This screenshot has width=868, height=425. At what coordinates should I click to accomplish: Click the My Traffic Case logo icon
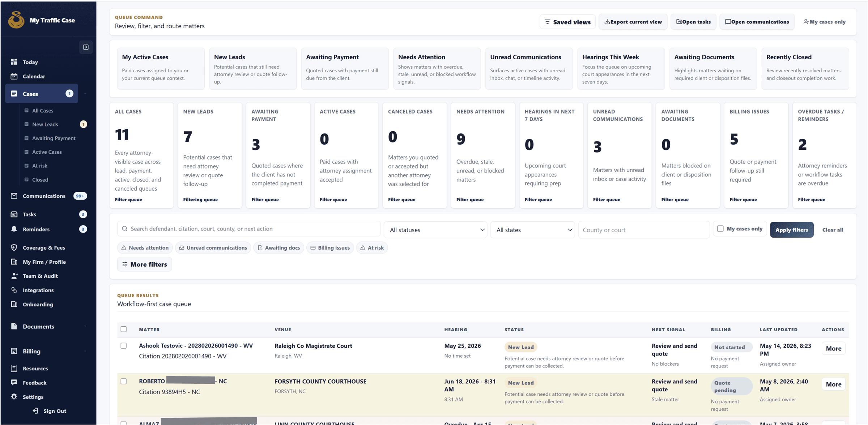16,20
